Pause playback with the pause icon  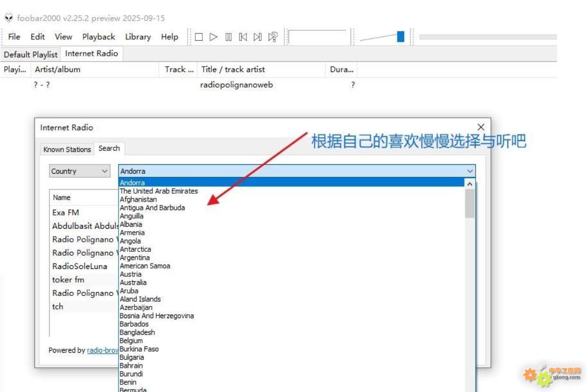tap(228, 37)
